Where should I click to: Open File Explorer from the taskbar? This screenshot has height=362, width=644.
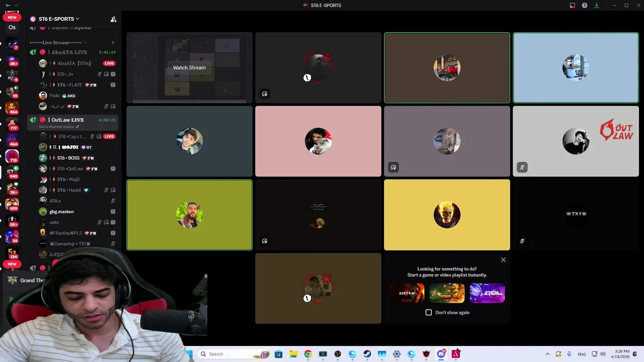pyautogui.click(x=293, y=354)
